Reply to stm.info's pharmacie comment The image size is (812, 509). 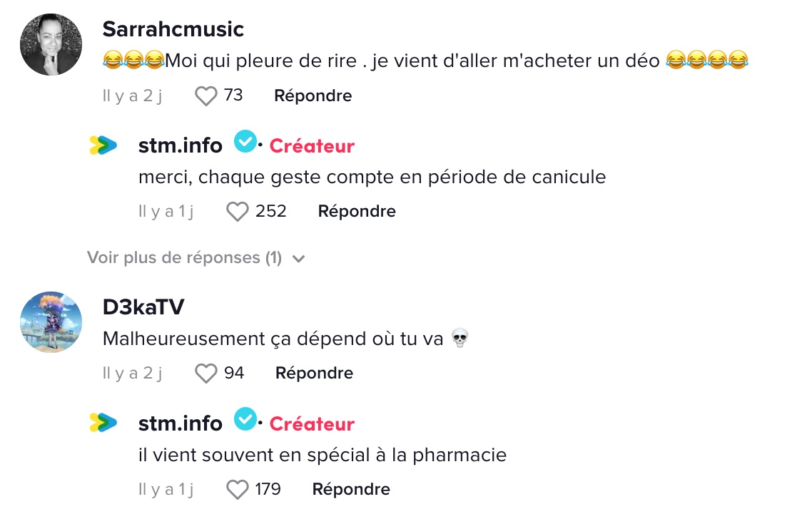pyautogui.click(x=351, y=489)
